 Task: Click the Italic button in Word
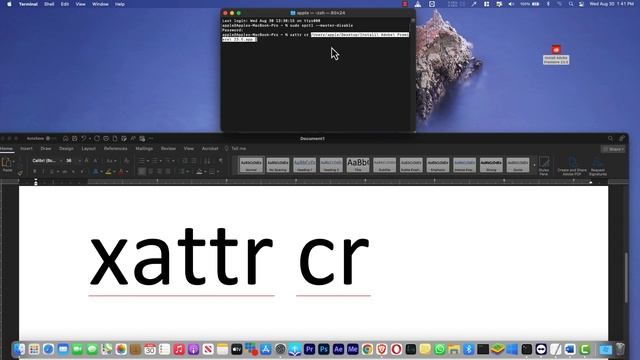point(43,172)
